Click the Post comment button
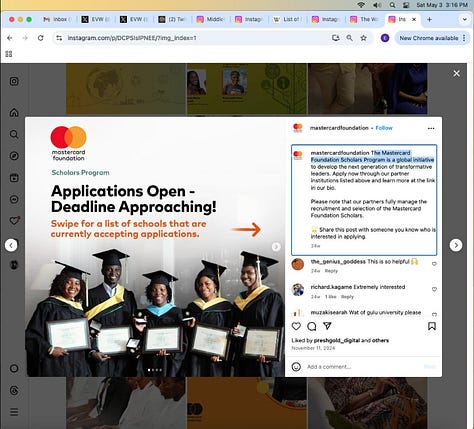Image resolution: width=474 pixels, height=429 pixels. point(430,367)
